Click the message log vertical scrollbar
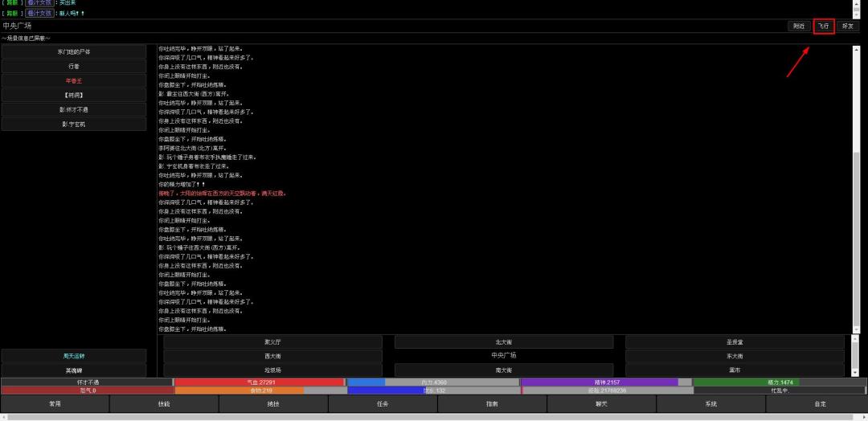The width and height of the screenshot is (868, 421). point(856,190)
